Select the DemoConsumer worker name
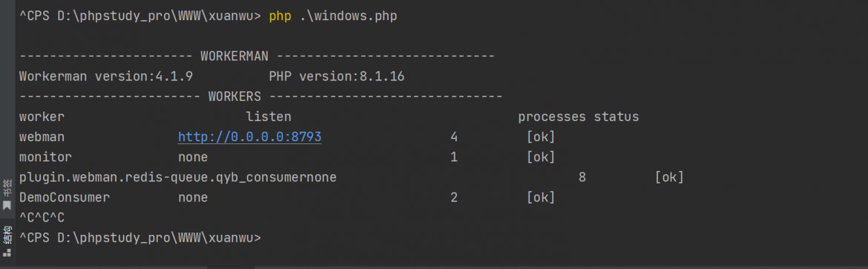Image resolution: width=868 pixels, height=269 pixels. coord(65,198)
